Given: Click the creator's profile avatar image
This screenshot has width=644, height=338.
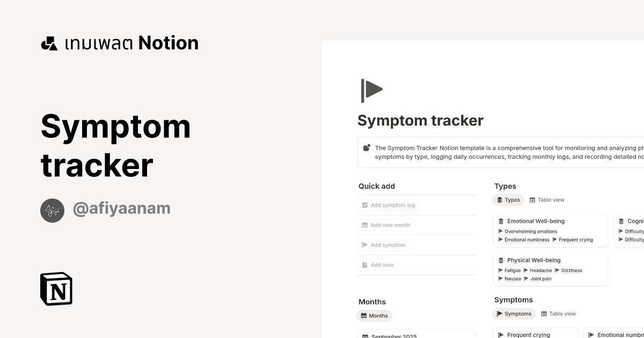Looking at the screenshot, I should (52, 210).
